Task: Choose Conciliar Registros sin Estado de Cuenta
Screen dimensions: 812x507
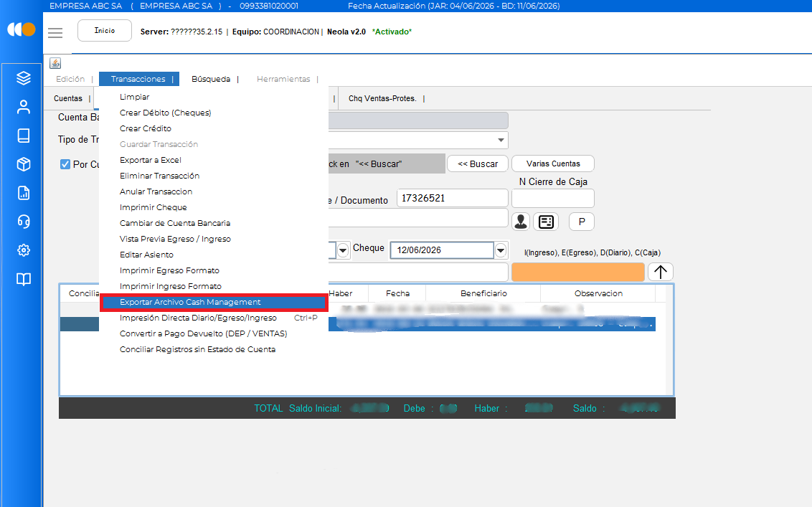Action: [213, 349]
